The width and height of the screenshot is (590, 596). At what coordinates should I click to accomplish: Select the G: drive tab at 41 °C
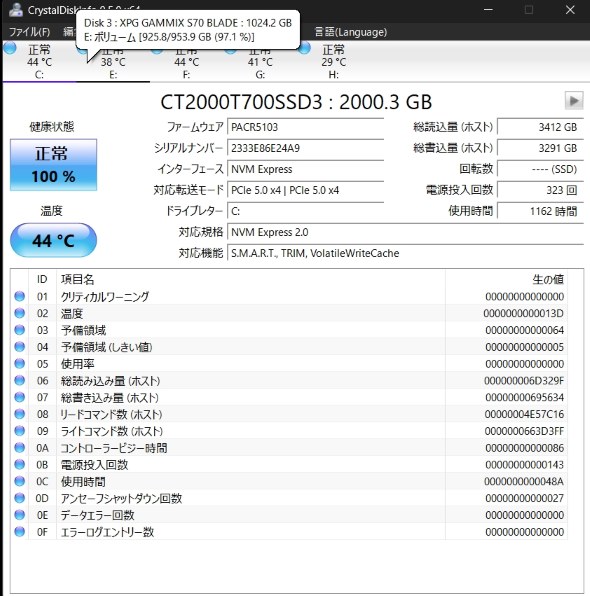260,65
